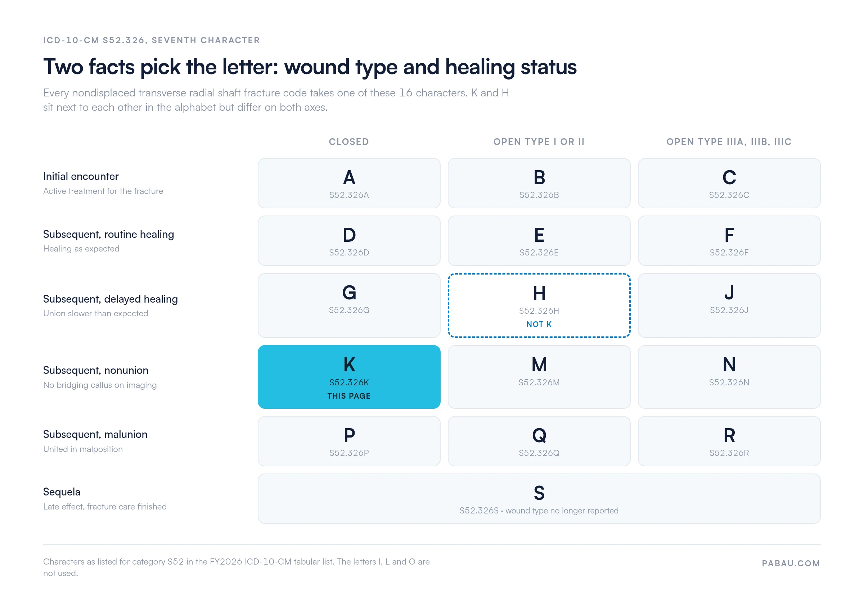The width and height of the screenshot is (864, 616).
Task: Select the highlighted K S52.326K card
Action: point(349,377)
